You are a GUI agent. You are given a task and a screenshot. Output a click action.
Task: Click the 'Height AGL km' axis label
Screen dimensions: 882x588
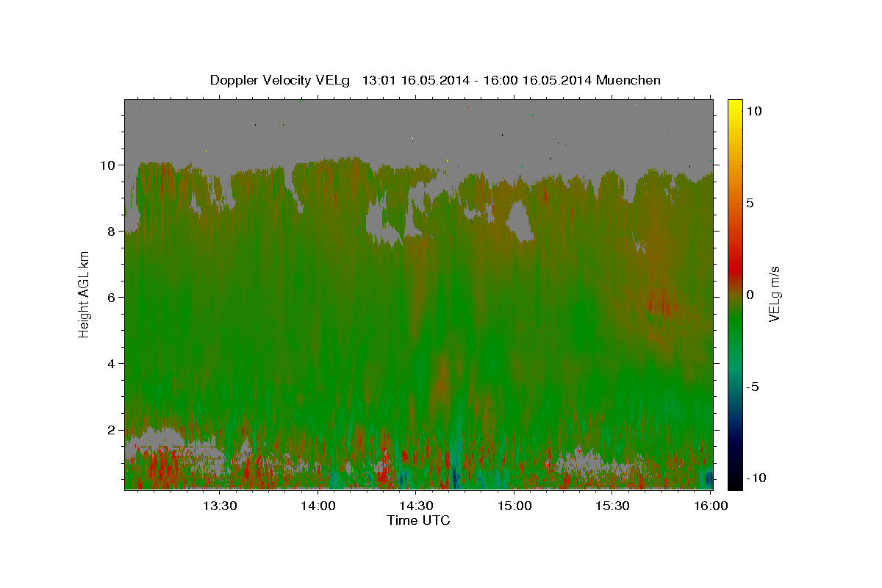pos(85,294)
